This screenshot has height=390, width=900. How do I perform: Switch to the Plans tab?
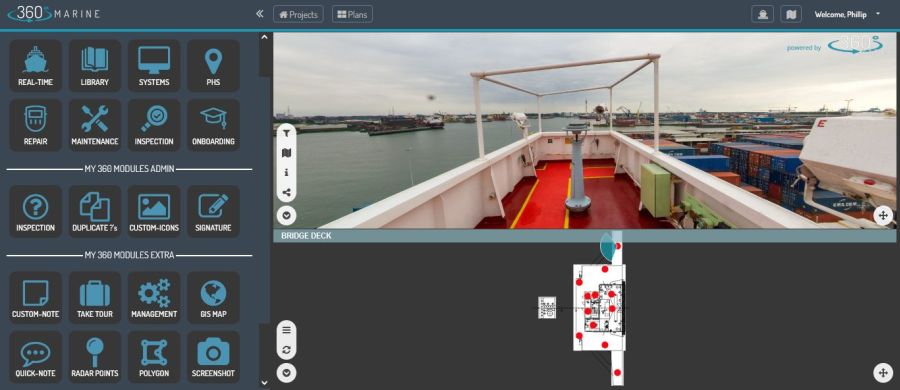point(352,14)
